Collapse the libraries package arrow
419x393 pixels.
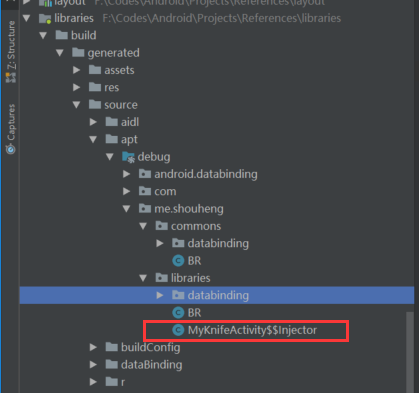coord(143,278)
